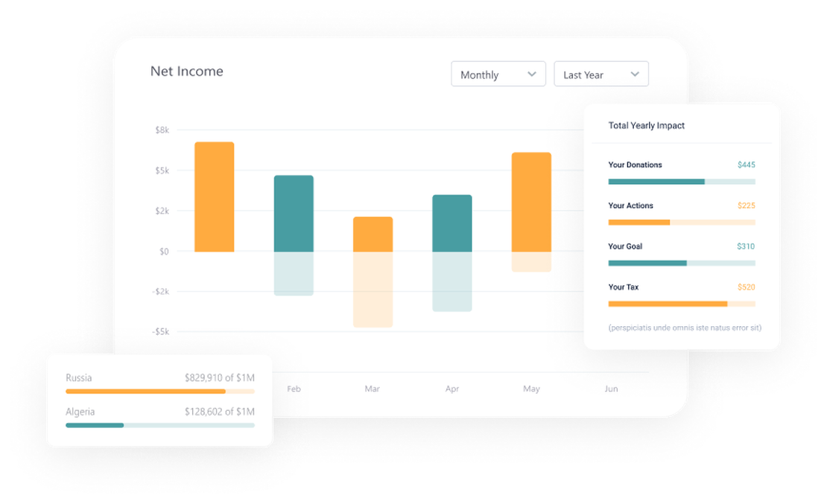Click the Your Tax $520 amount

point(746,287)
